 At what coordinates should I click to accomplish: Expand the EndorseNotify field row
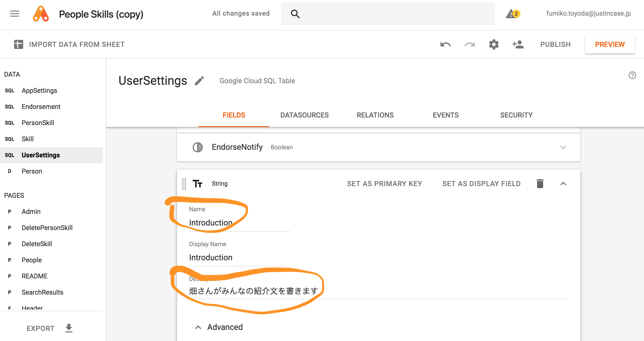click(x=563, y=147)
